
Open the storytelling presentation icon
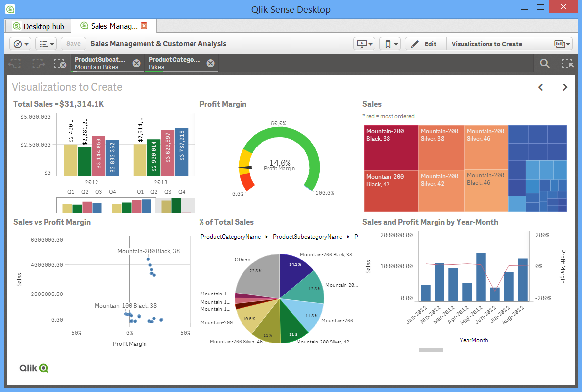tap(361, 44)
